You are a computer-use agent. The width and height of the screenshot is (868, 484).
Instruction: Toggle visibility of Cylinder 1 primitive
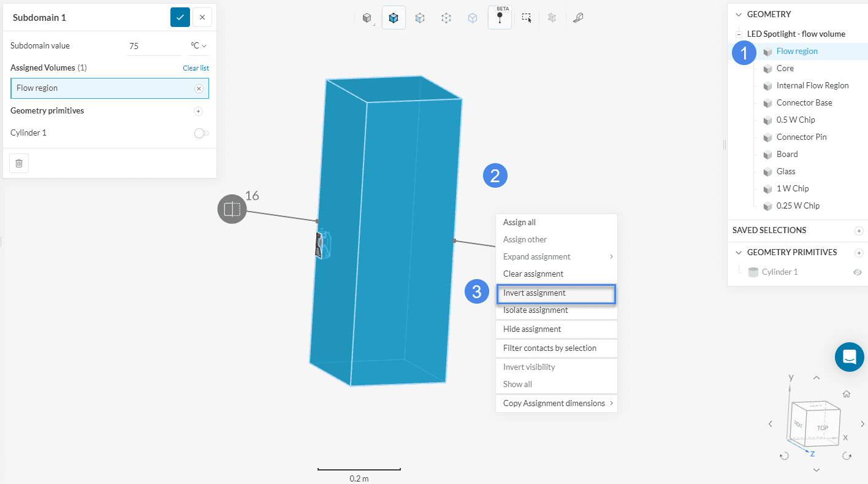click(x=857, y=272)
